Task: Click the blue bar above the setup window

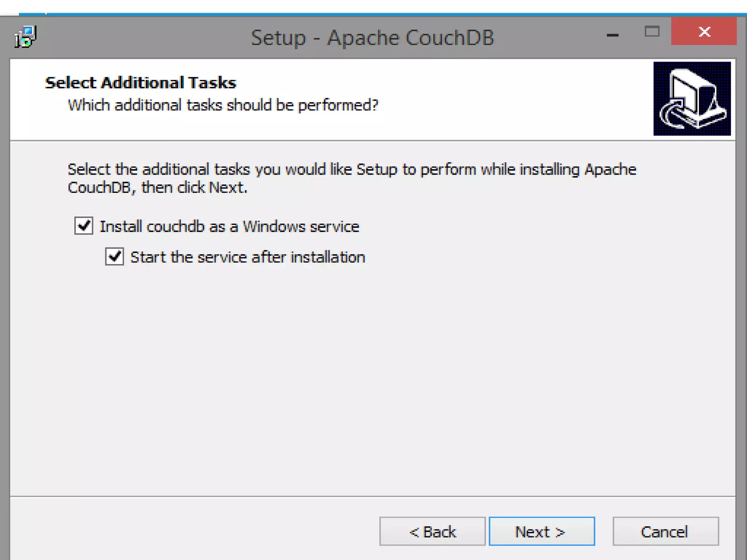Action: point(365,15)
